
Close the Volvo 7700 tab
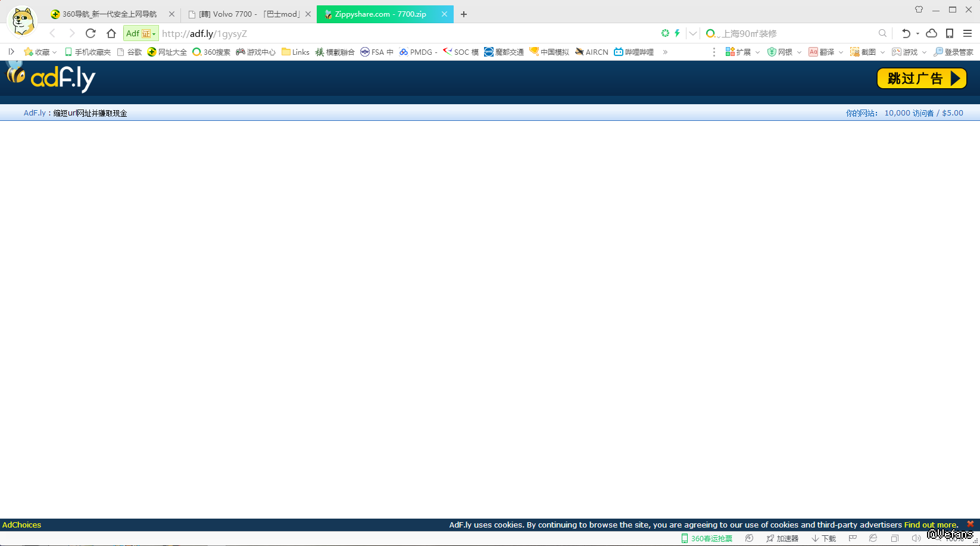pyautogui.click(x=308, y=14)
